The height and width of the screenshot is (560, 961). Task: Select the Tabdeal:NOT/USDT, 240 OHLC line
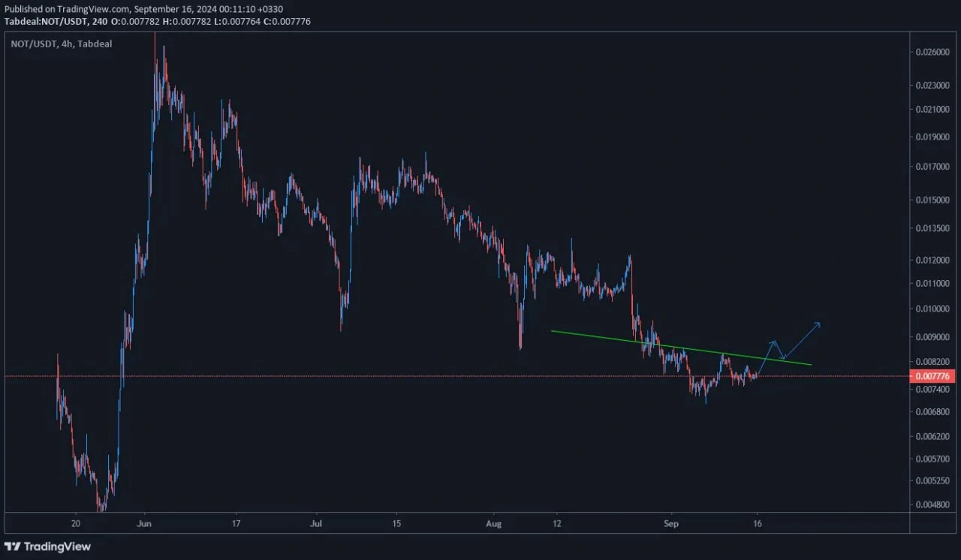(157, 21)
